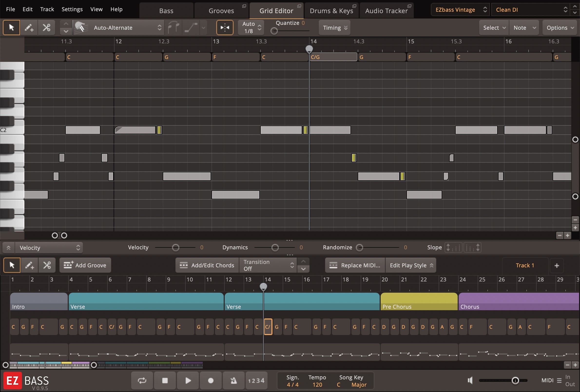
Task: Click the metronome icon
Action: (x=233, y=381)
